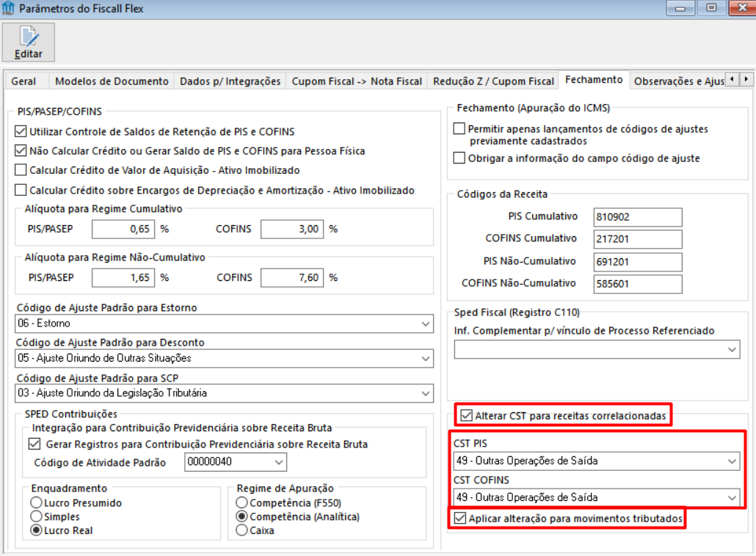Click PIS Não-Cumulativo code field 691201
The image size is (756, 556).
pos(638,262)
